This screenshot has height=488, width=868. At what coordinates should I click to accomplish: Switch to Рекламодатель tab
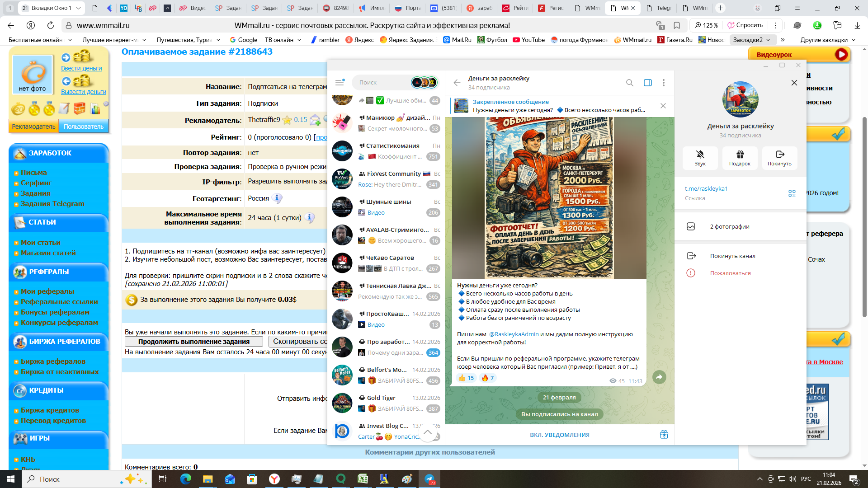tap(33, 127)
